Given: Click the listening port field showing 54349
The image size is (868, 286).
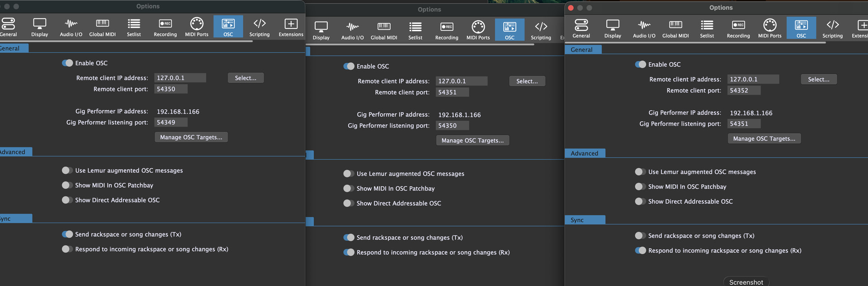Looking at the screenshot, I should point(170,123).
